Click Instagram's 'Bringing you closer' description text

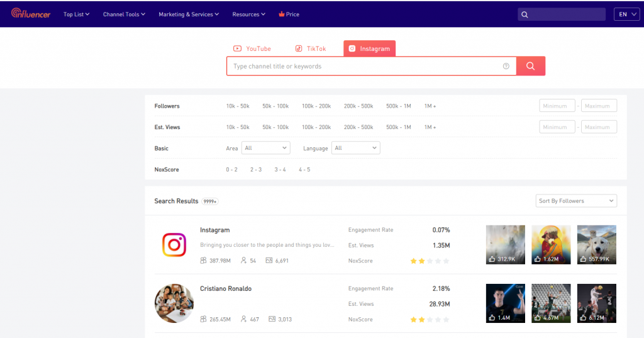267,245
